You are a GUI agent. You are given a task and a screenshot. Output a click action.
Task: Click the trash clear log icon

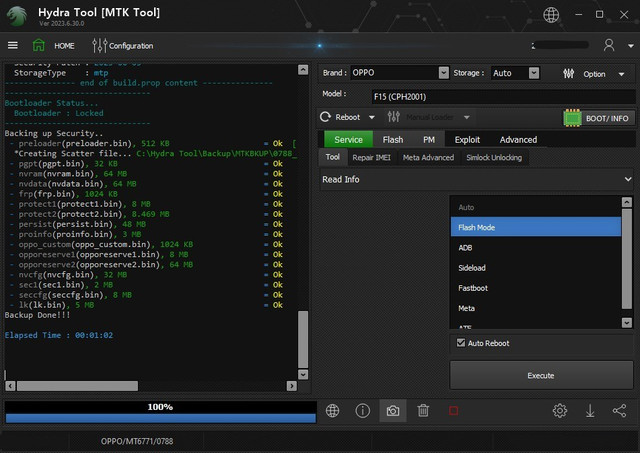pyautogui.click(x=423, y=411)
